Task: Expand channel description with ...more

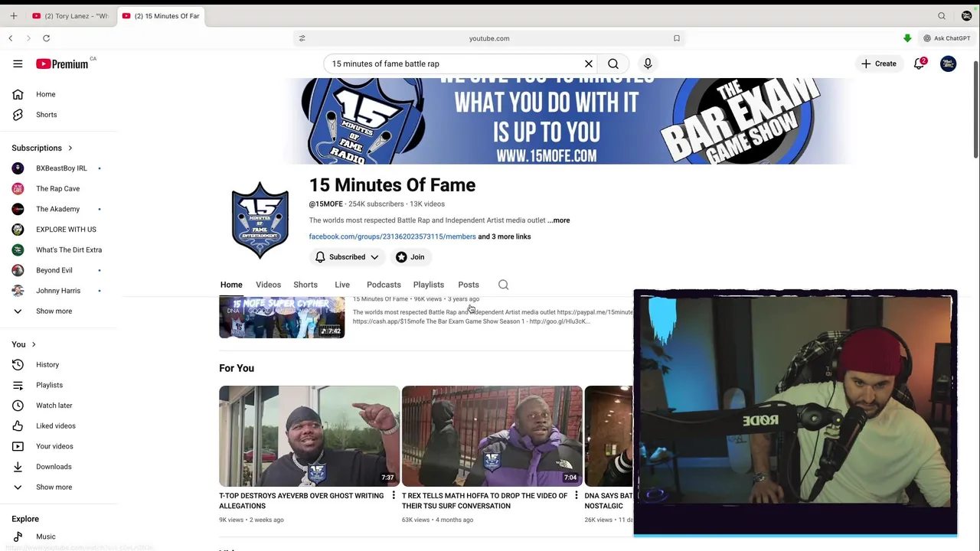Action: pos(559,220)
